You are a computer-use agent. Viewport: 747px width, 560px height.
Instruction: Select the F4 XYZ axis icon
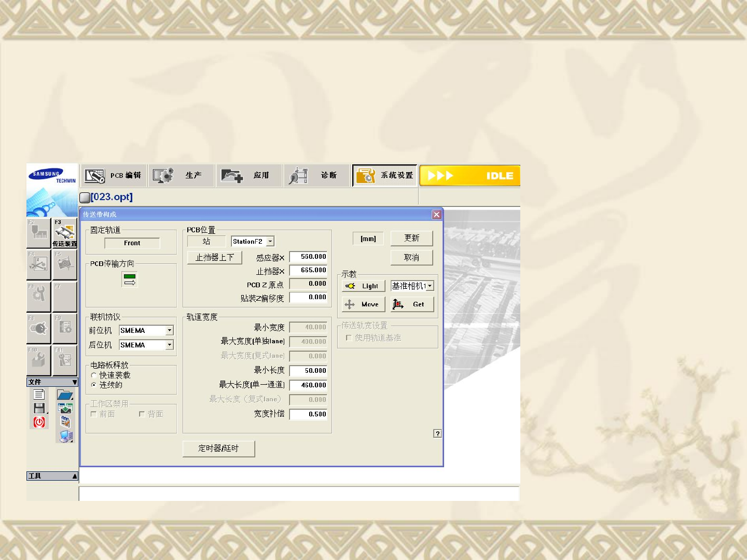pyautogui.click(x=39, y=264)
